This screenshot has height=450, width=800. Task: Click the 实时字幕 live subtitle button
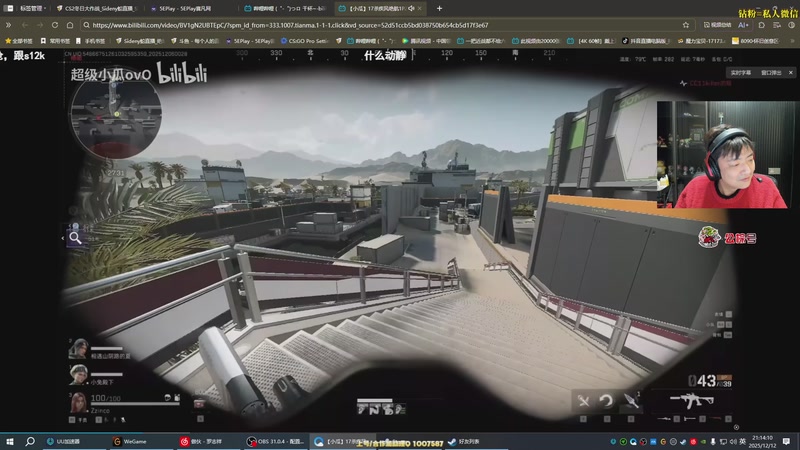pos(740,72)
